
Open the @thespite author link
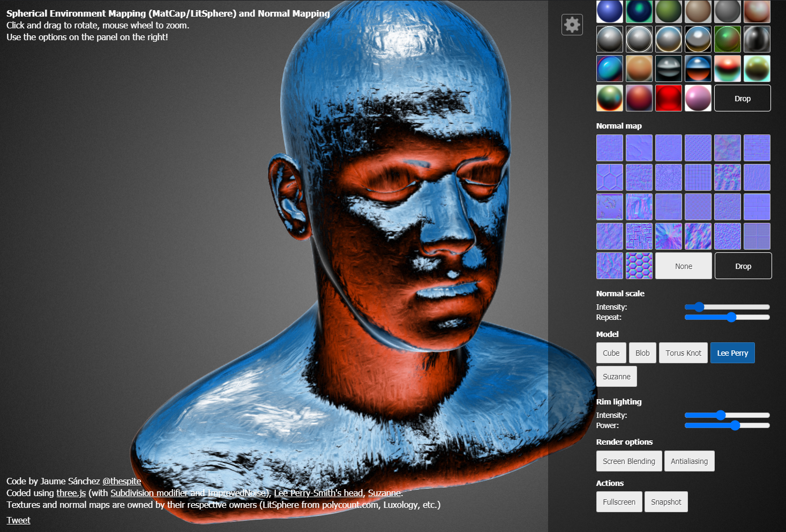[122, 481]
